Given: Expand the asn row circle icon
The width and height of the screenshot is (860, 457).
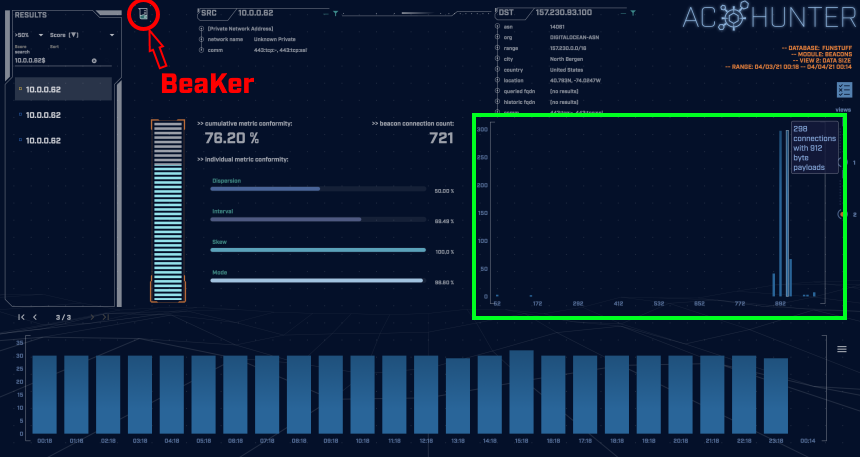Looking at the screenshot, I should coord(497,26).
